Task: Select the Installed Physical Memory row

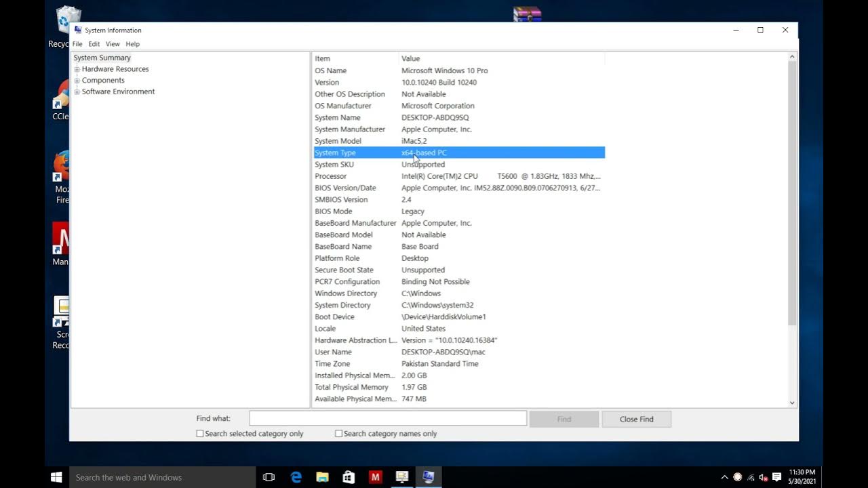Action: [x=459, y=375]
